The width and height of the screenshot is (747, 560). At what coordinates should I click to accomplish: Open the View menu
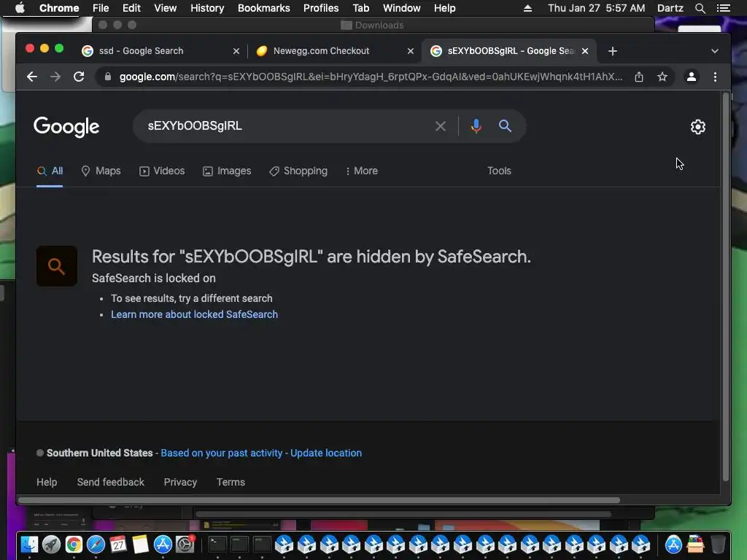166,8
